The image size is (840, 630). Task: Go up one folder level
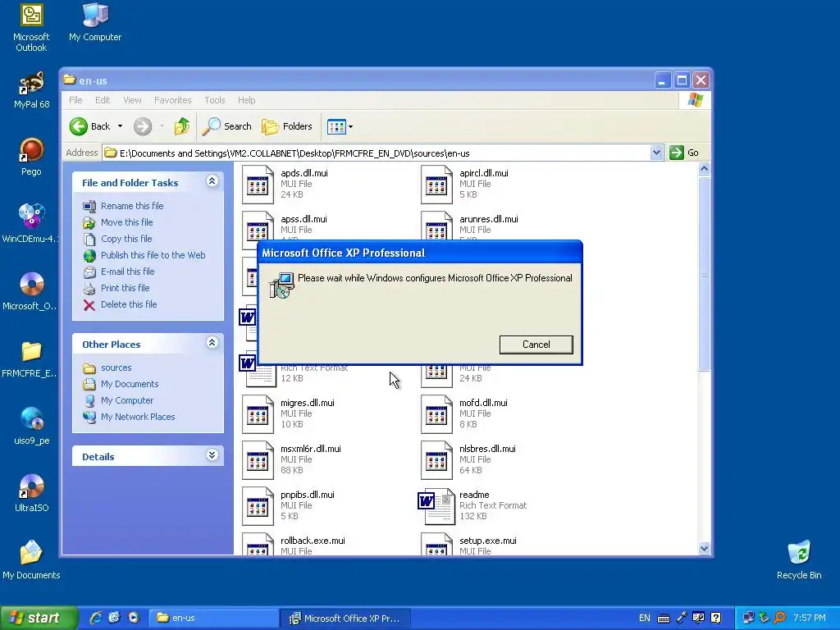tap(182, 126)
